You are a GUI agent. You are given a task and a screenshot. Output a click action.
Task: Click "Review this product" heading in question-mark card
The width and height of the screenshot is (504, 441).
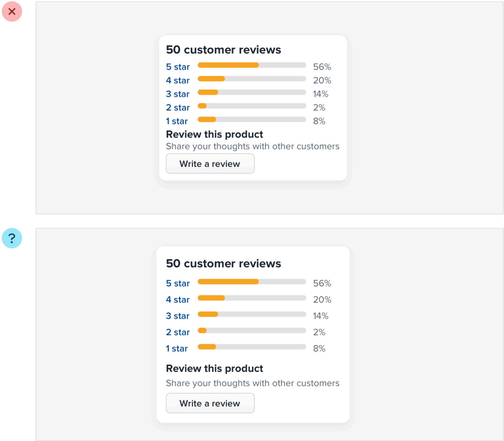pos(214,369)
